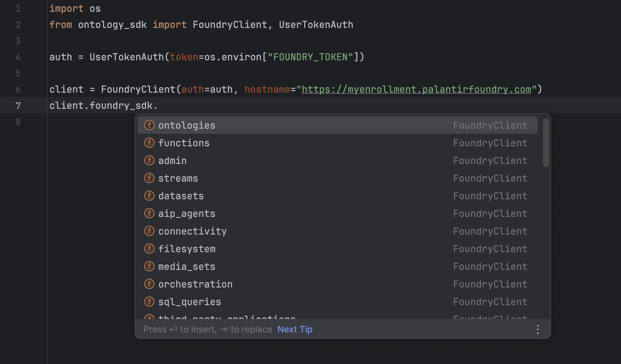This screenshot has width=621, height=364.
Task: Place cursor on the FOUNDRY_TOKEN string
Action: click(x=310, y=57)
